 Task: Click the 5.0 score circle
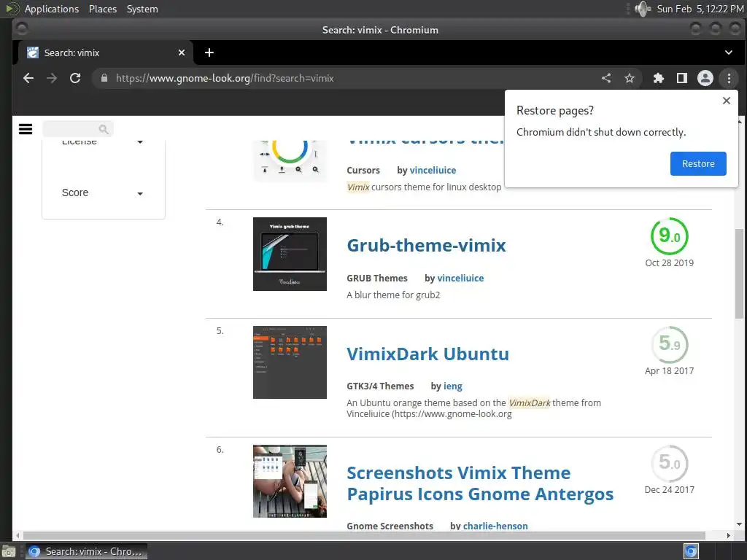click(x=670, y=463)
